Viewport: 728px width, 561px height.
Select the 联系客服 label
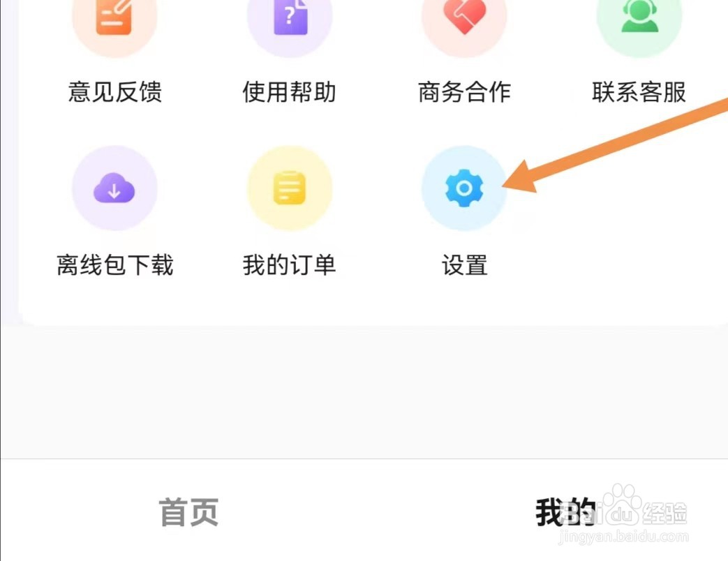[x=639, y=91]
